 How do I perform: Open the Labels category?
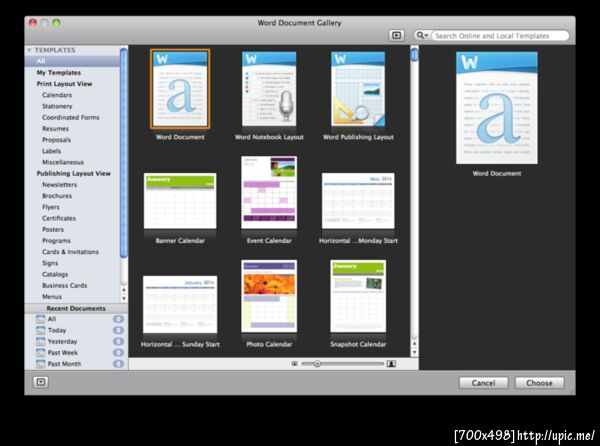click(x=51, y=151)
